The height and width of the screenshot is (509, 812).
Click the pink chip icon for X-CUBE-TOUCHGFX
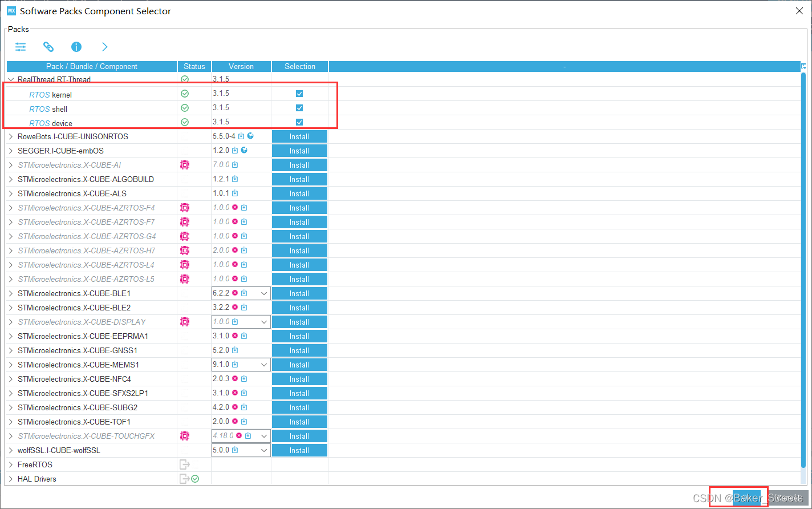click(185, 436)
